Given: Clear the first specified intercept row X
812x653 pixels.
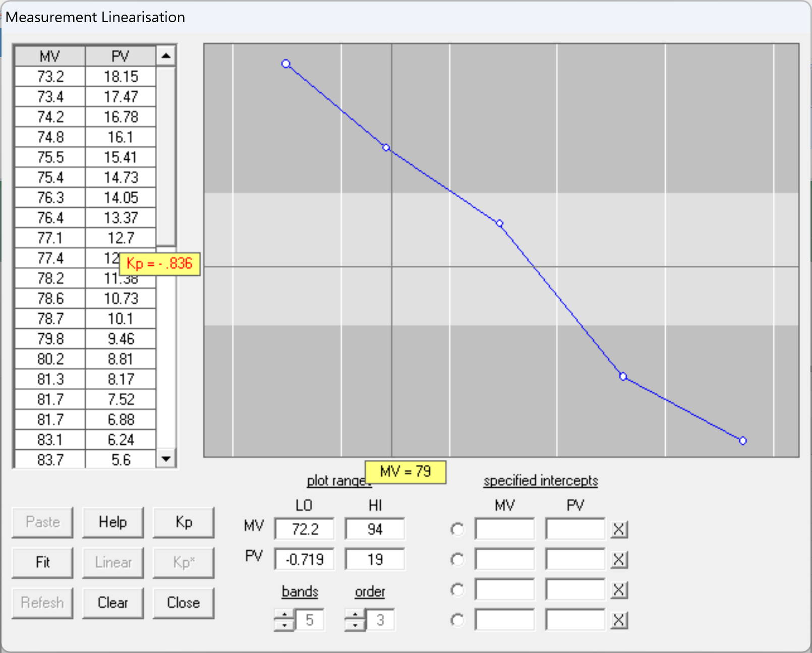Looking at the screenshot, I should tap(619, 529).
